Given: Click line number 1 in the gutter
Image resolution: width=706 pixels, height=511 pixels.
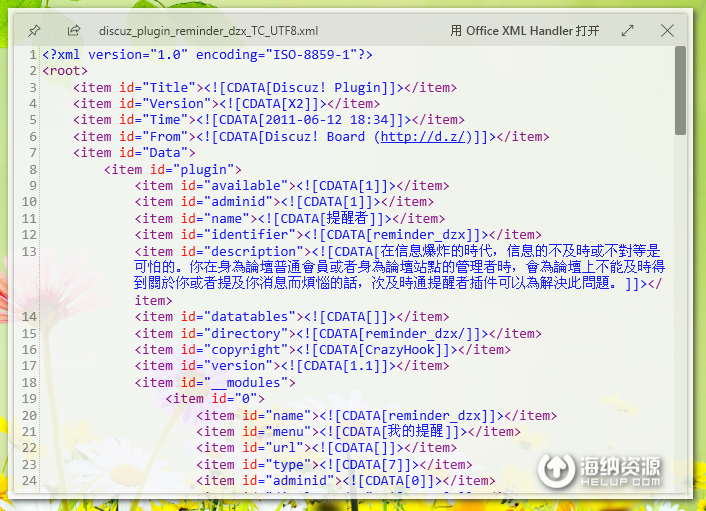Looking at the screenshot, I should (32, 55).
